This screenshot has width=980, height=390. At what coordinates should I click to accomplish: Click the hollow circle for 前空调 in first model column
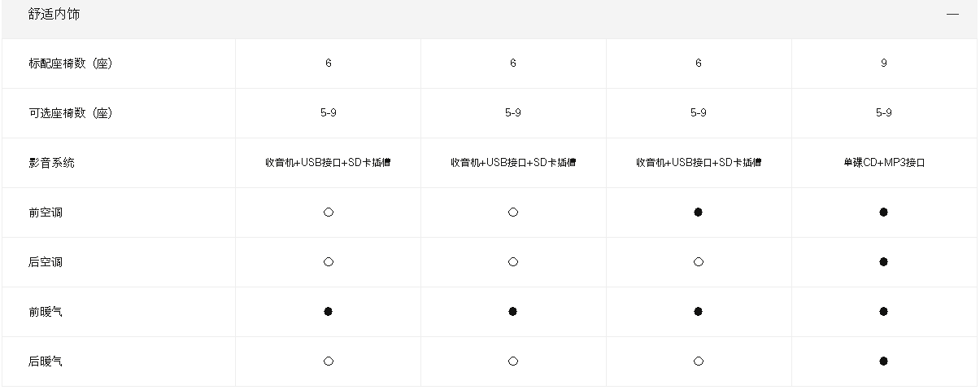tap(329, 213)
